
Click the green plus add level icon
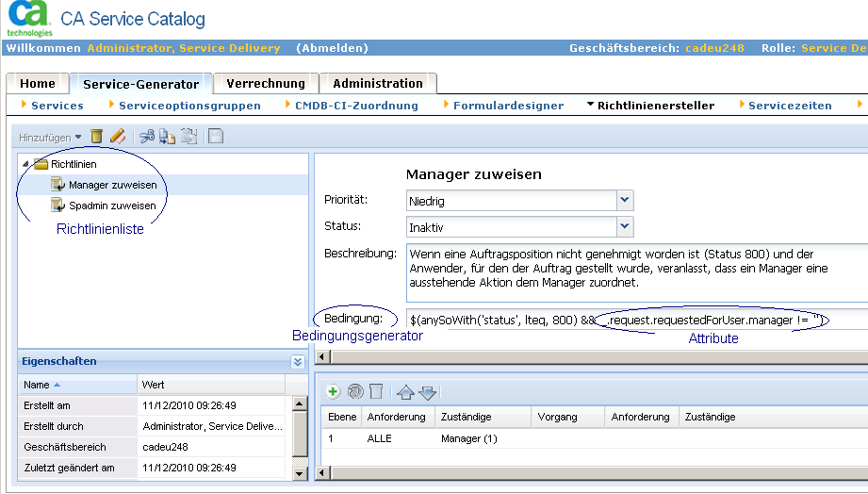(334, 391)
